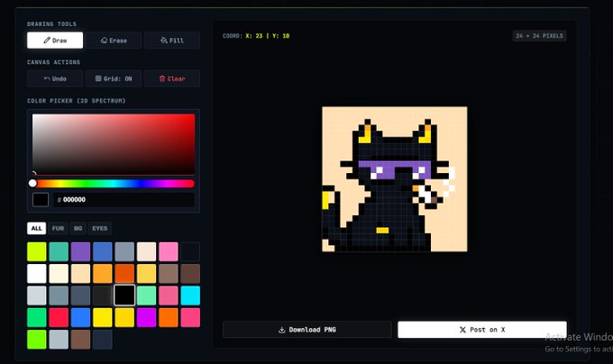Pick the brown swatch in last row
This screenshot has width=613, height=364.
pyautogui.click(x=80, y=340)
